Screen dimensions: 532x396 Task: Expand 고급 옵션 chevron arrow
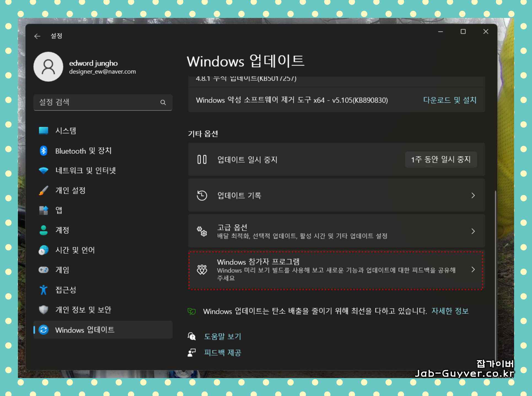(x=473, y=231)
